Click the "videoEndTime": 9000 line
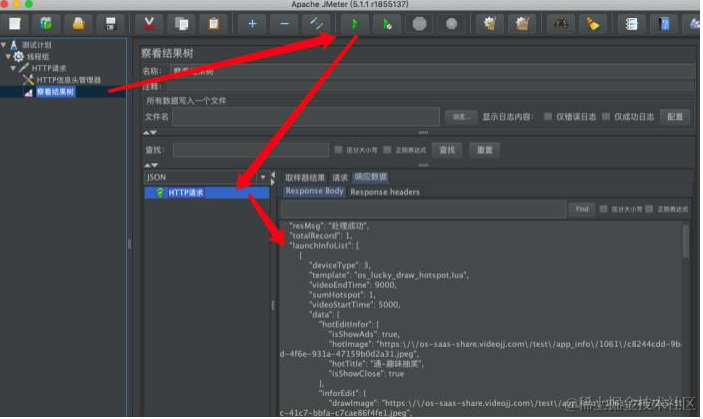This screenshot has height=419, width=703. pos(353,285)
